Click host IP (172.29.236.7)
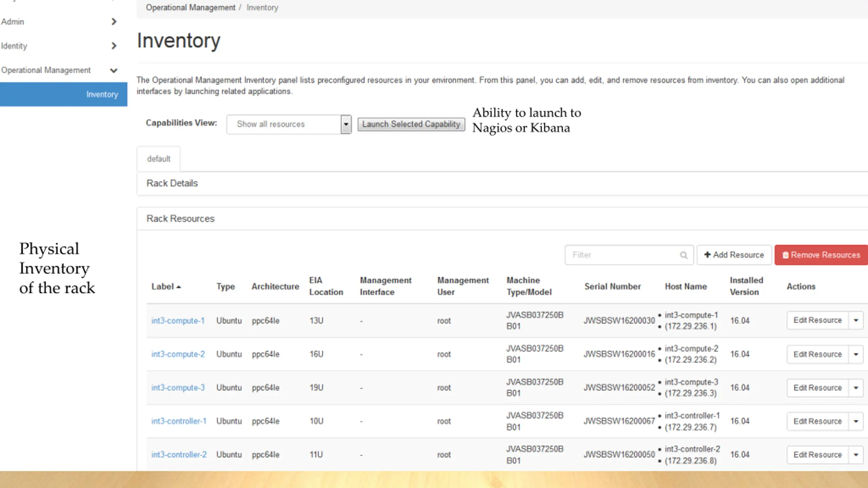 (691, 427)
